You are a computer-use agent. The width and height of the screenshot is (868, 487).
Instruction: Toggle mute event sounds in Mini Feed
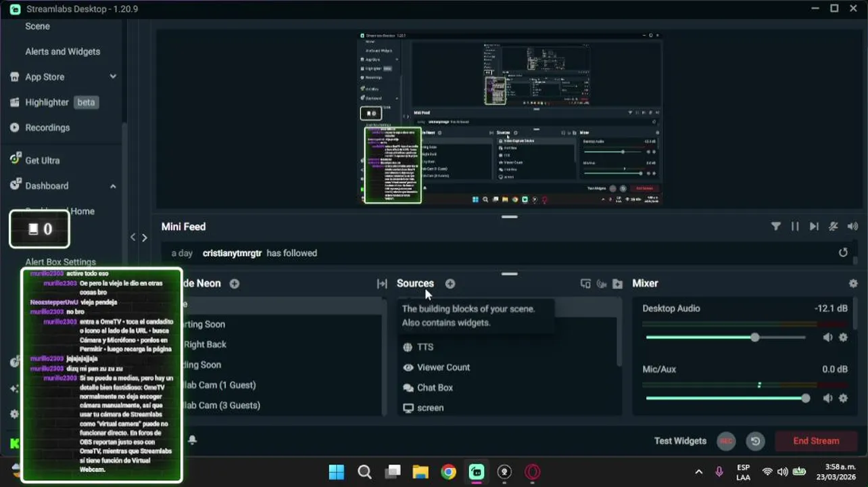coord(834,227)
